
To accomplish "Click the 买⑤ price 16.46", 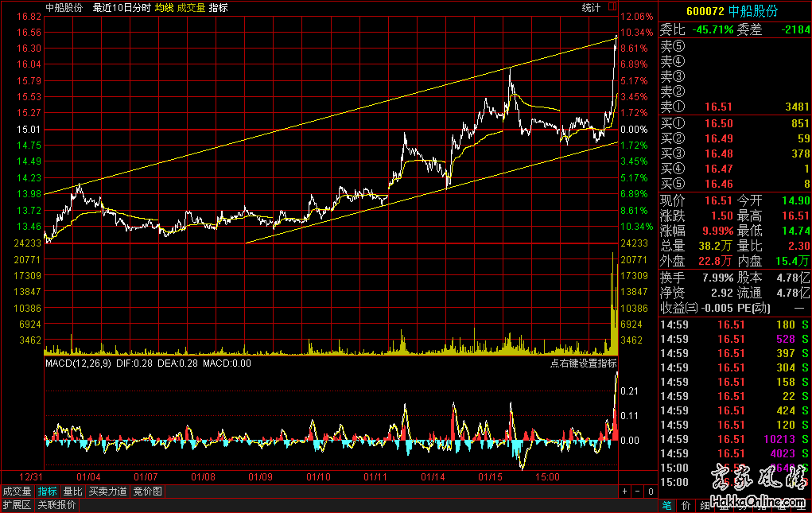I will click(x=719, y=183).
